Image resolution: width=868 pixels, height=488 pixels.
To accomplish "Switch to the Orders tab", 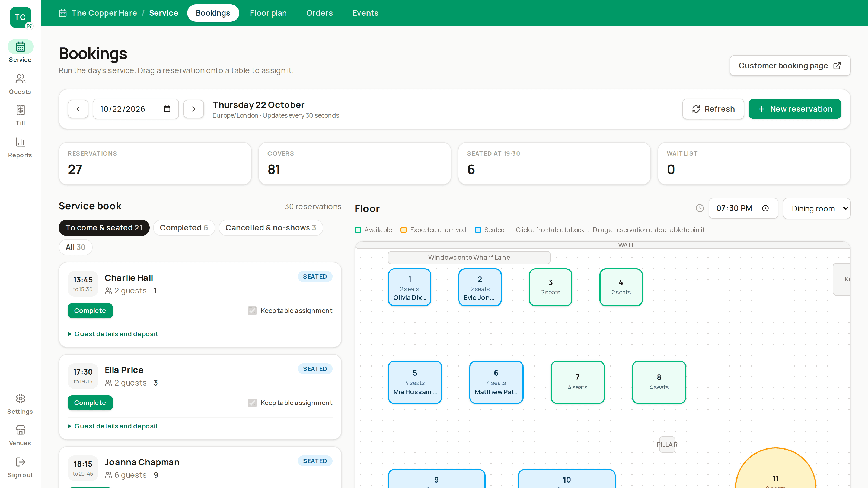I will pos(320,13).
